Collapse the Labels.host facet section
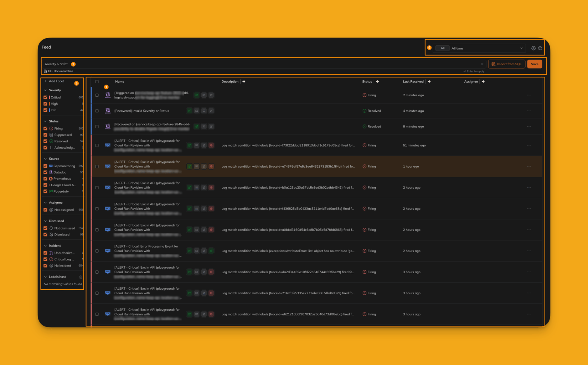Image resolution: width=588 pixels, height=365 pixels. (x=45, y=277)
